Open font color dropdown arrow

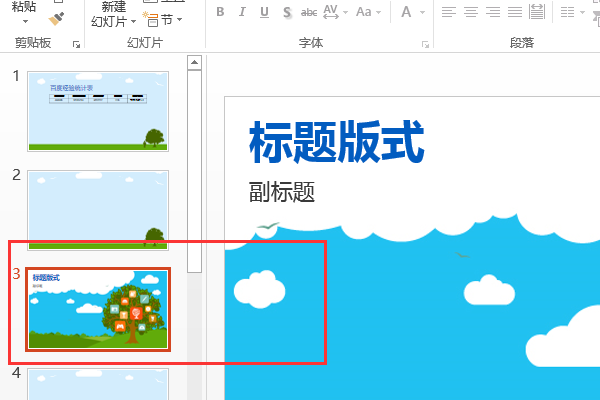(422, 12)
